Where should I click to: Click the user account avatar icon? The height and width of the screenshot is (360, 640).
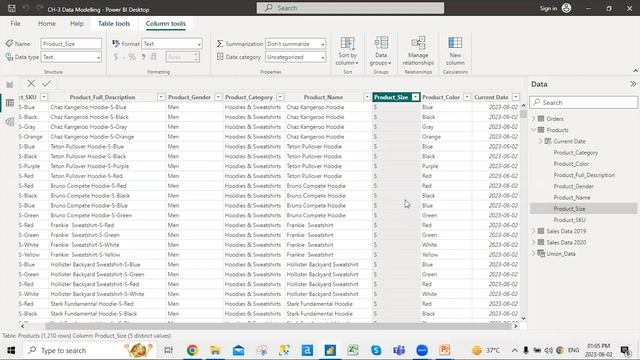click(567, 8)
